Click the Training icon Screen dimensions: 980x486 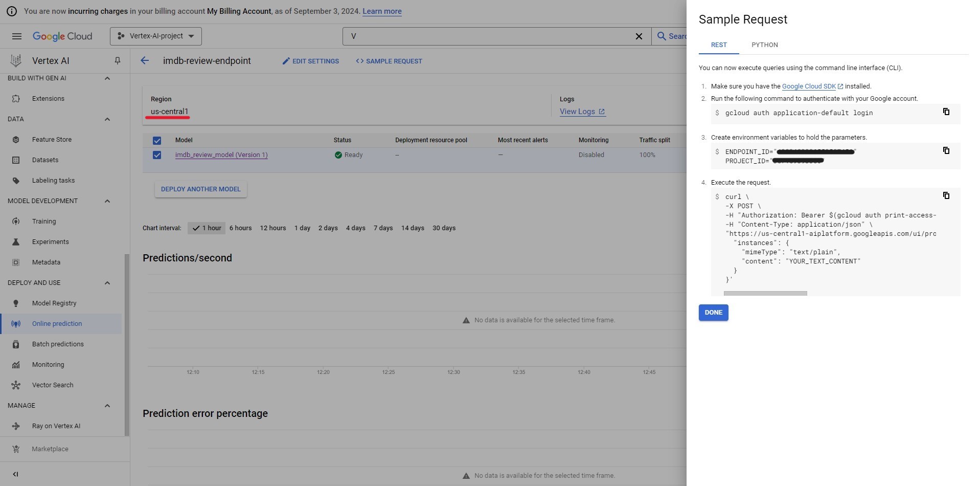tap(16, 222)
